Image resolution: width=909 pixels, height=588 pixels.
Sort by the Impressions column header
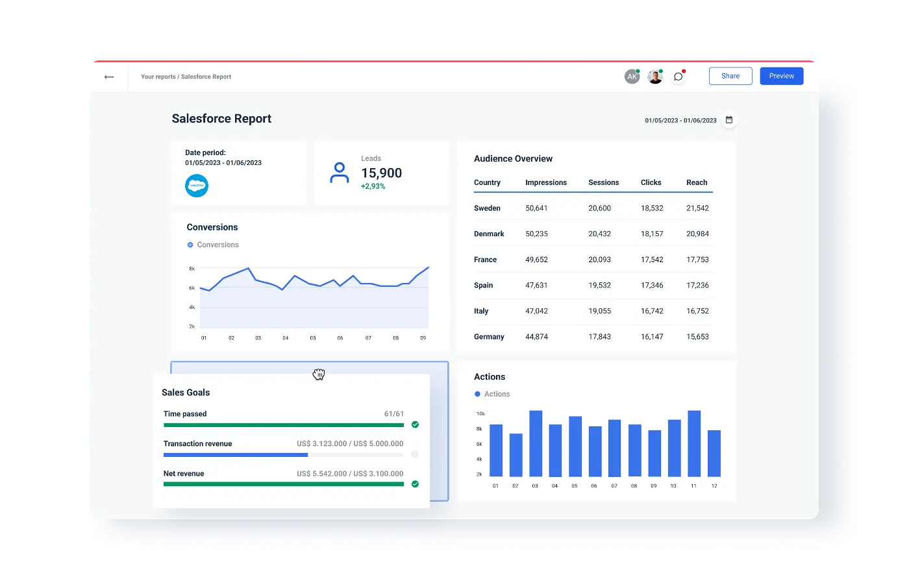point(546,182)
